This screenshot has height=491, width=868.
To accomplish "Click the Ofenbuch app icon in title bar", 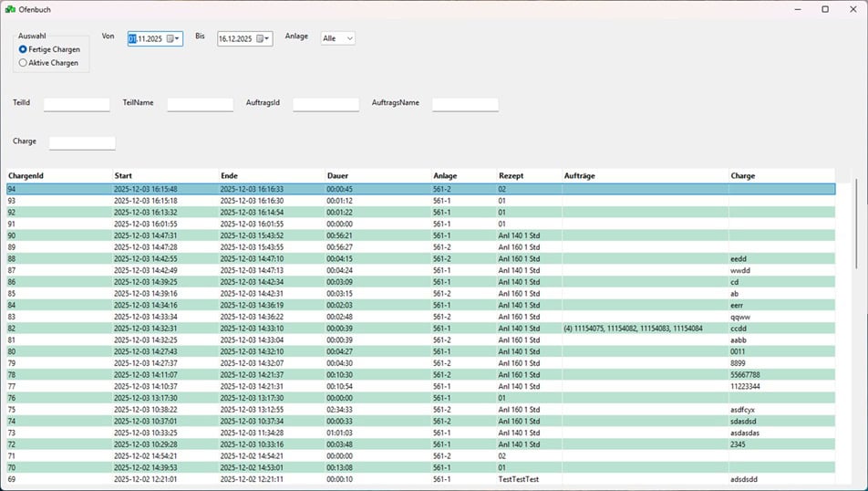I will [x=9, y=9].
